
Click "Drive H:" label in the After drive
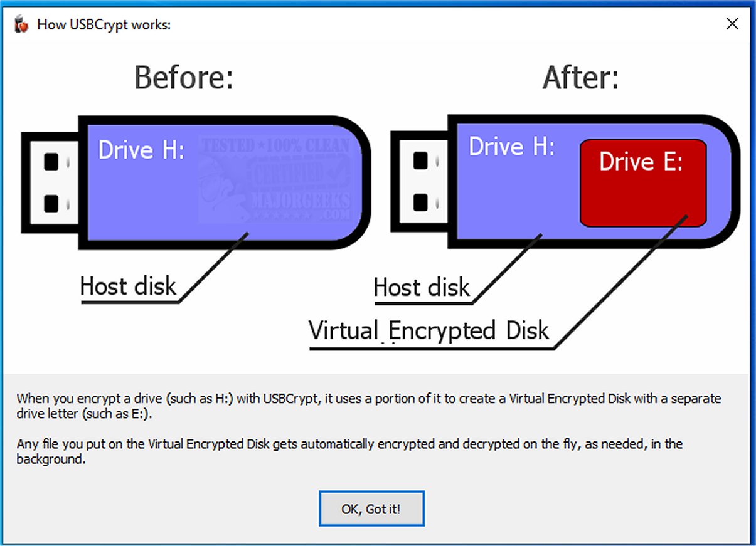[x=511, y=147]
